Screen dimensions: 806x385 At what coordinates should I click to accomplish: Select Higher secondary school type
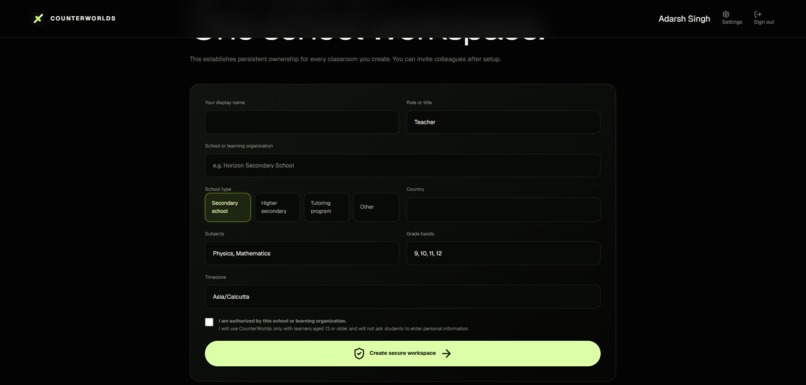(277, 207)
